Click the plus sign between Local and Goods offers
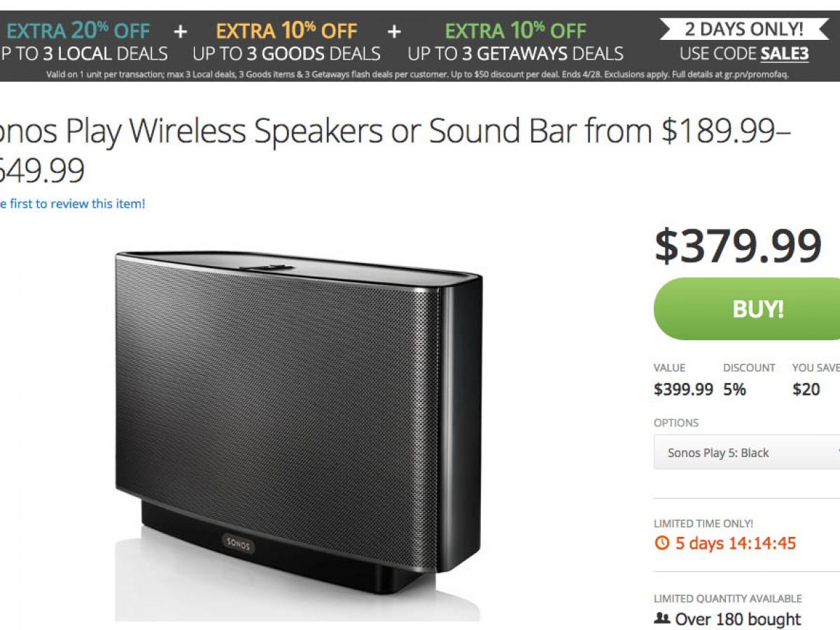The image size is (840, 630). [181, 31]
